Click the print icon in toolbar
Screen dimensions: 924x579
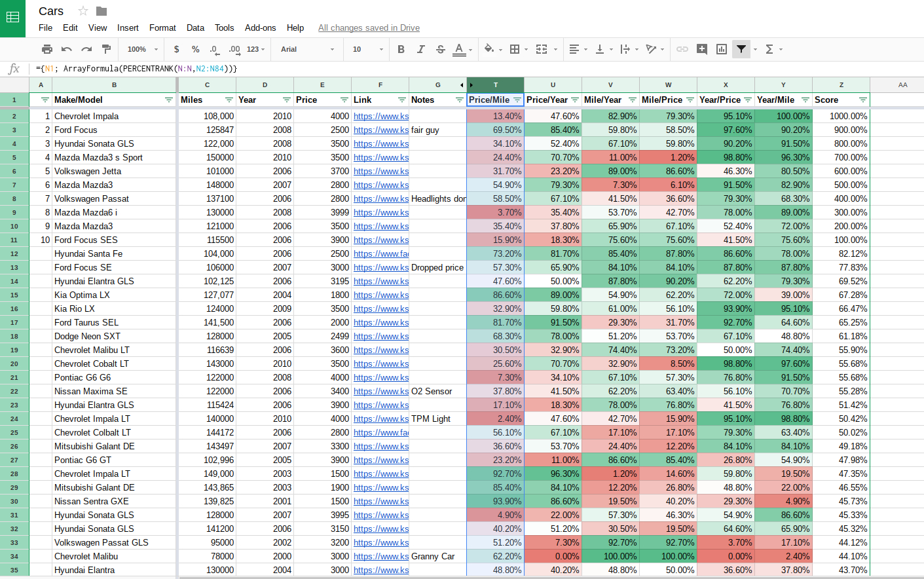[46, 49]
